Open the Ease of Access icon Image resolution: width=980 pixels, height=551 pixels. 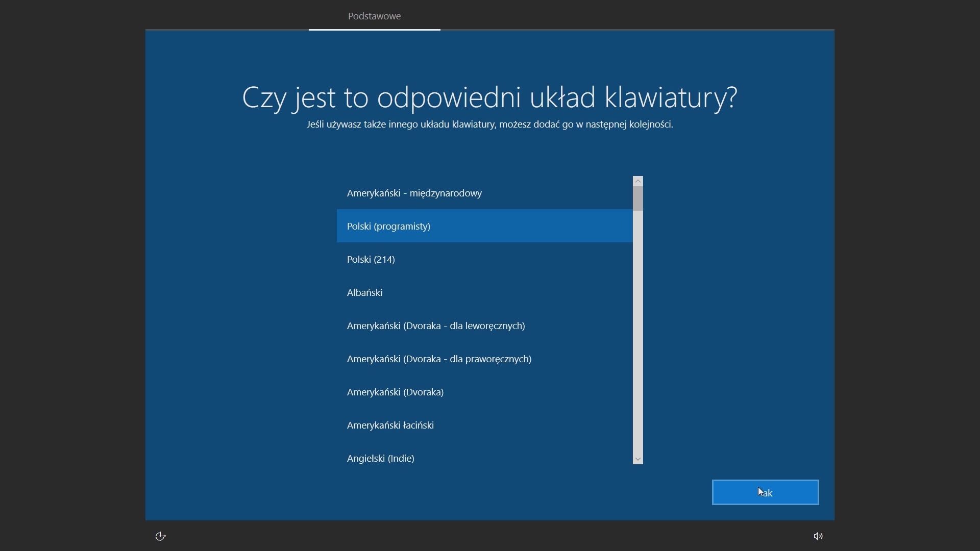(x=160, y=536)
